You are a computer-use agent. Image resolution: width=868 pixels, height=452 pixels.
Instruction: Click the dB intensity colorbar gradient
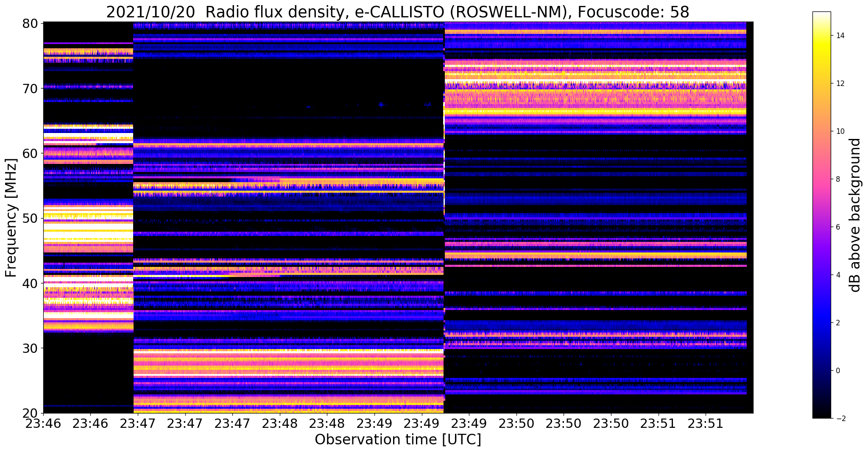821,215
